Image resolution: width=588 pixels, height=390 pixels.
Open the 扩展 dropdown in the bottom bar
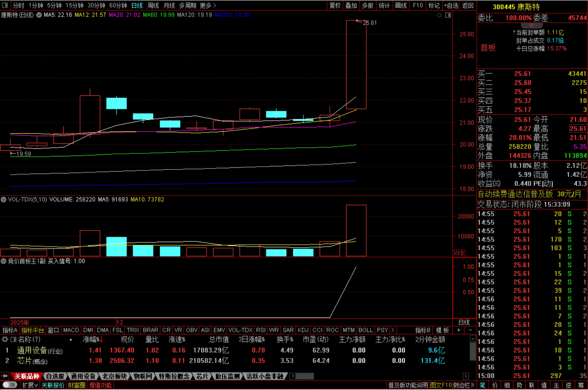30,385
